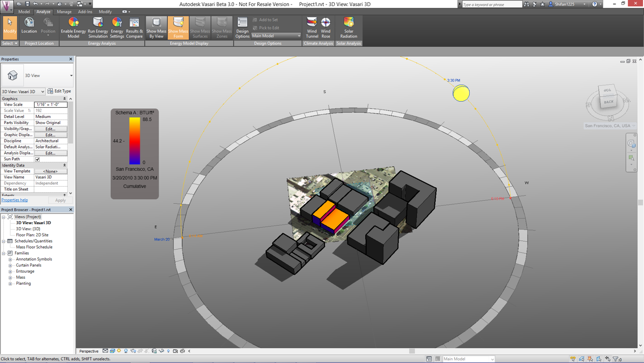The width and height of the screenshot is (644, 363).
Task: Toggle the Sun Path checkbox
Action: [x=38, y=159]
